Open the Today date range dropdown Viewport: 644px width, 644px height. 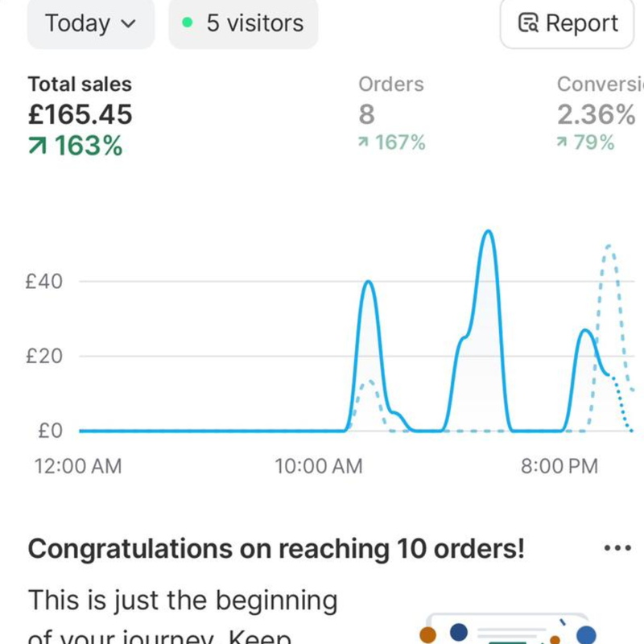(x=90, y=23)
